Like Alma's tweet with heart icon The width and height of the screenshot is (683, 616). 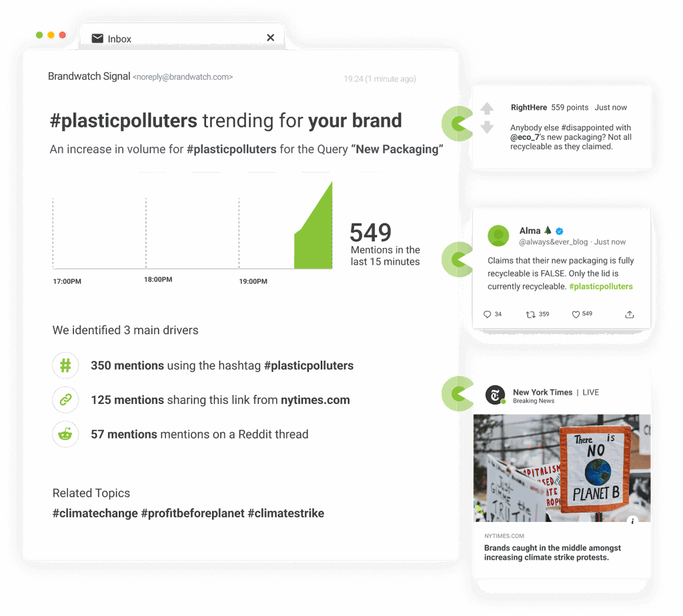tap(576, 315)
